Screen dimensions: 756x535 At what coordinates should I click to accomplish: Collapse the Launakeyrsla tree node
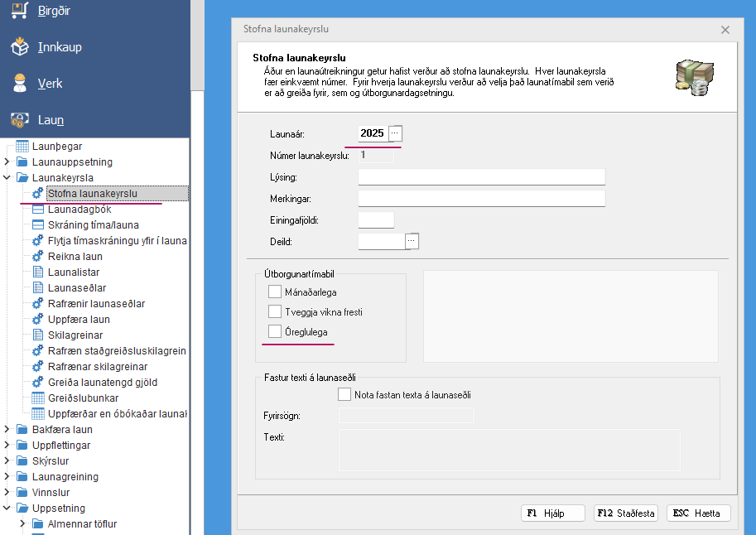7,178
